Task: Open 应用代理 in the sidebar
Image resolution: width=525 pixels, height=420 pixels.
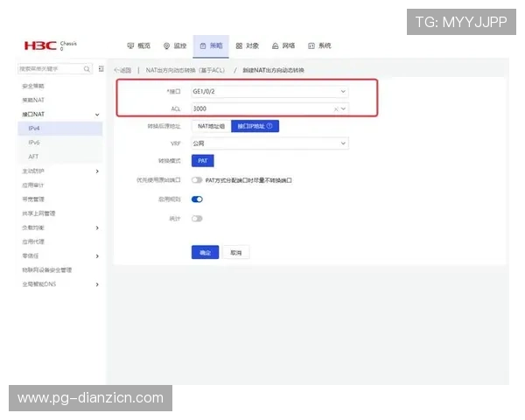Action: (x=33, y=241)
